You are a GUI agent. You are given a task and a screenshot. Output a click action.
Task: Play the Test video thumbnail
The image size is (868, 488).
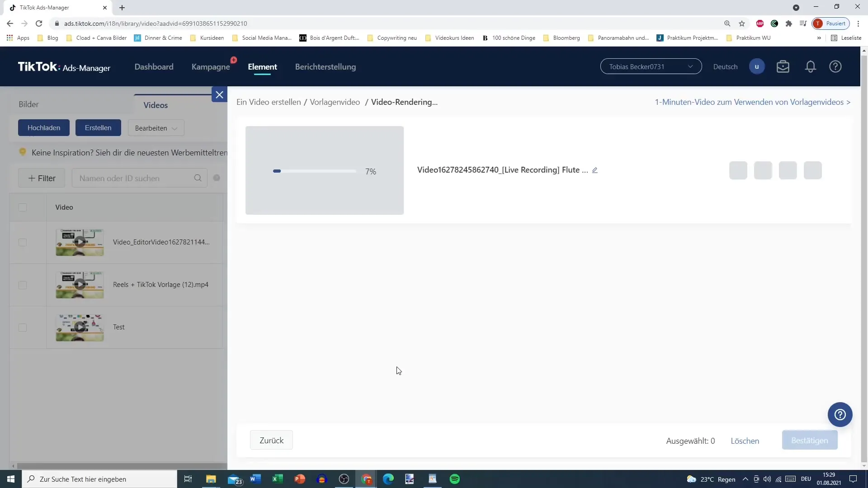(x=80, y=327)
